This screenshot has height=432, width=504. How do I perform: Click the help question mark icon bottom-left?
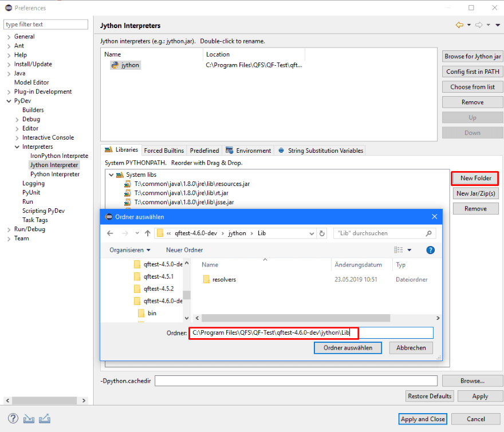[x=13, y=419]
